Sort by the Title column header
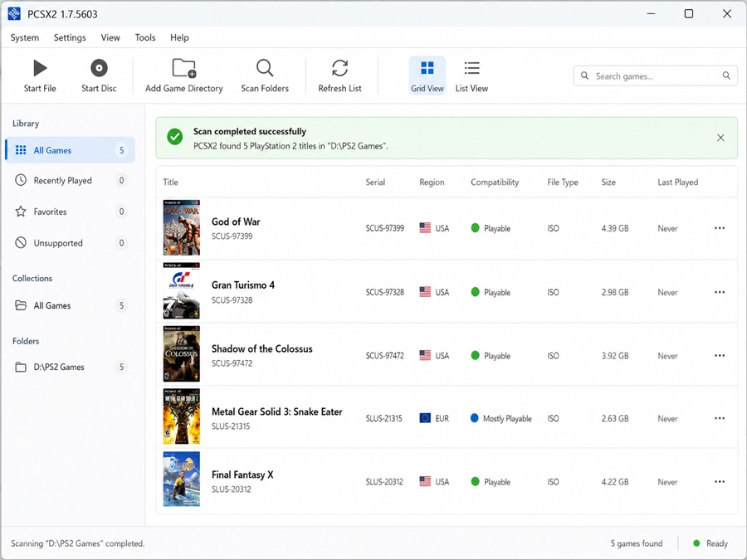Viewport: 747px width, 560px height. 170,182
